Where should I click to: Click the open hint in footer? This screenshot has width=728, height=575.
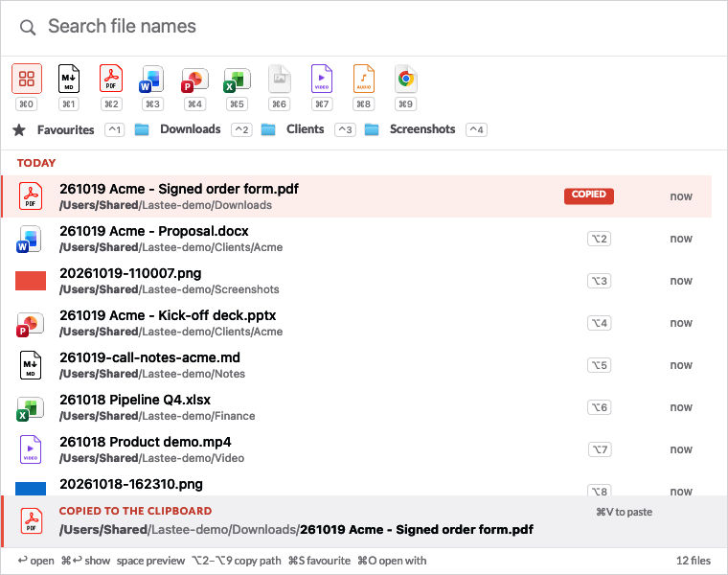36,561
